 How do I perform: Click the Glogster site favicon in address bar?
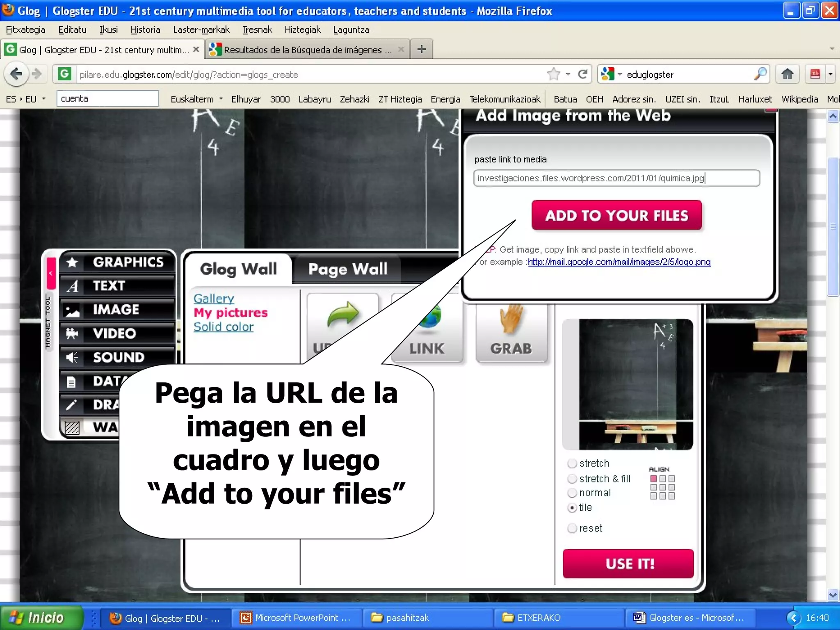(x=64, y=74)
